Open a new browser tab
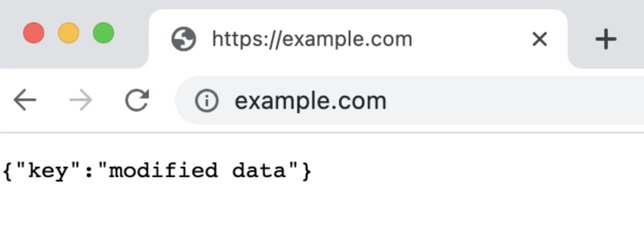Image resolution: width=644 pixels, height=231 pixels. pos(606,39)
